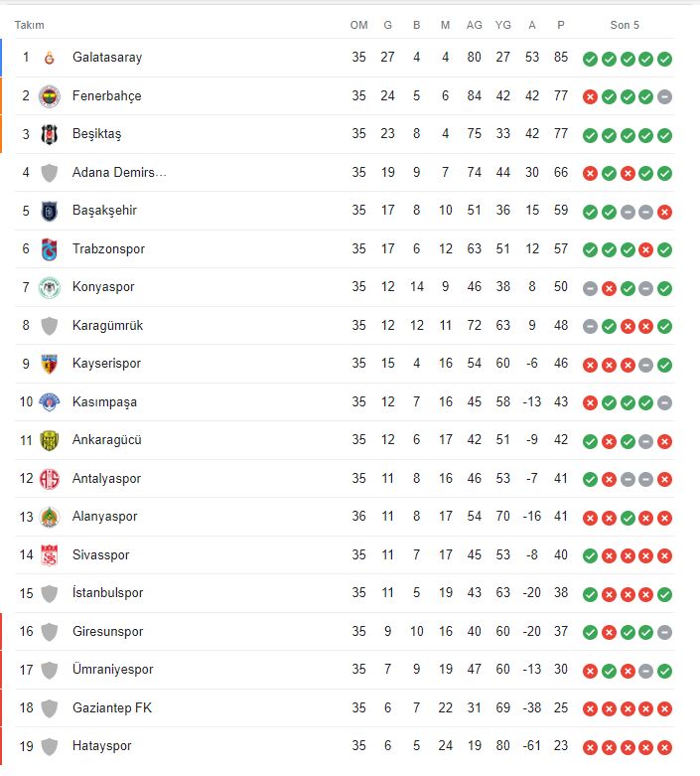Image resolution: width=700 pixels, height=776 pixels.
Task: Click the Ankaragücü club crest
Action: tap(49, 440)
